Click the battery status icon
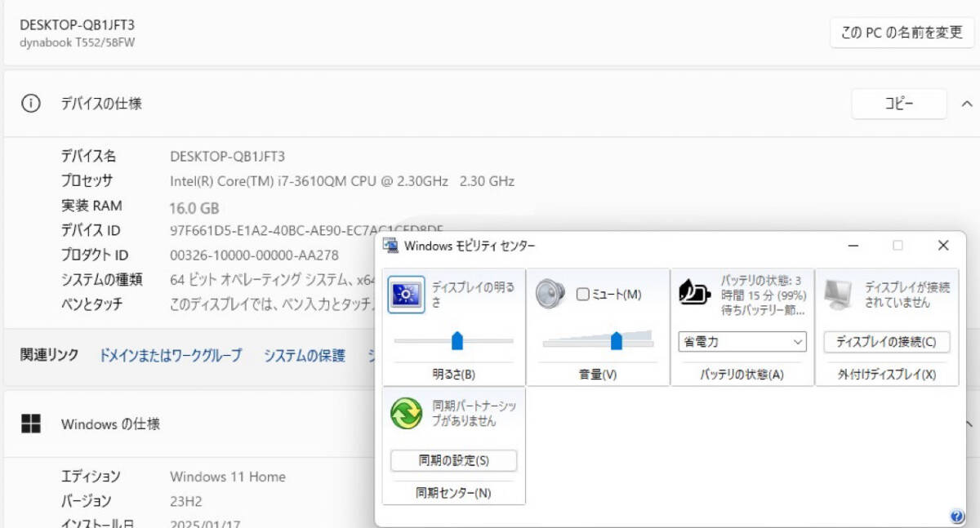This screenshot has height=528, width=980. (x=694, y=293)
